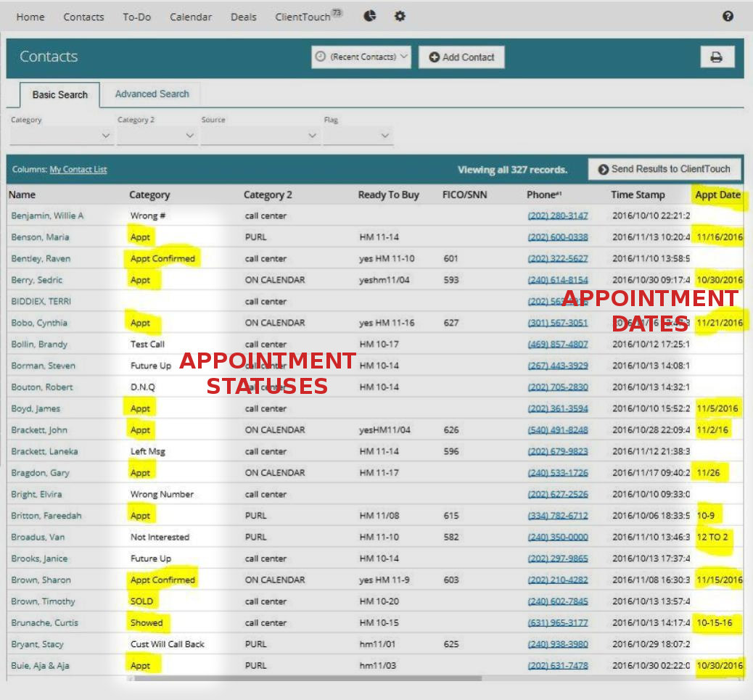Image resolution: width=753 pixels, height=700 pixels.
Task: Open the Calendar menu item
Action: click(191, 17)
